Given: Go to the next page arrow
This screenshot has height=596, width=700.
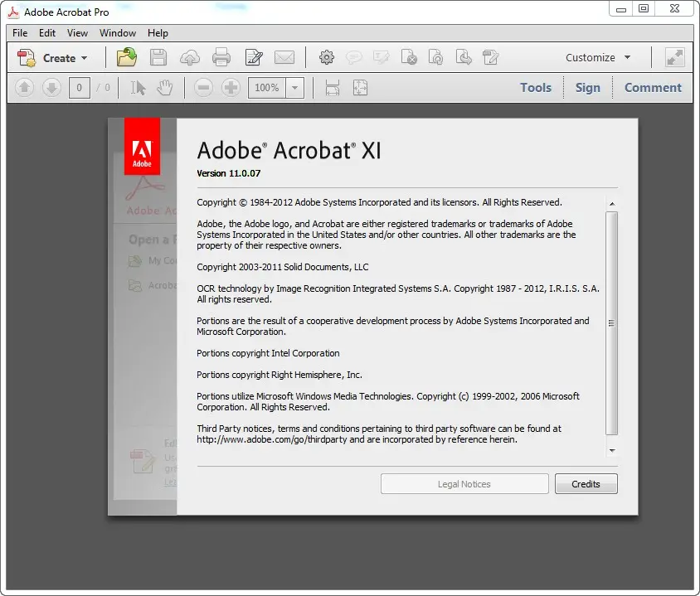Looking at the screenshot, I should tap(51, 87).
